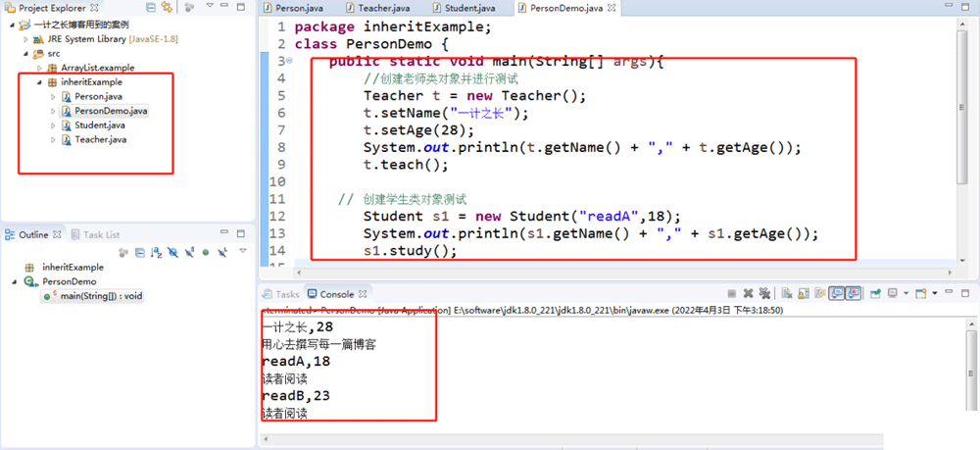Open the Outline view menu arrow
This screenshot has width=980, height=450.
pyautogui.click(x=243, y=251)
